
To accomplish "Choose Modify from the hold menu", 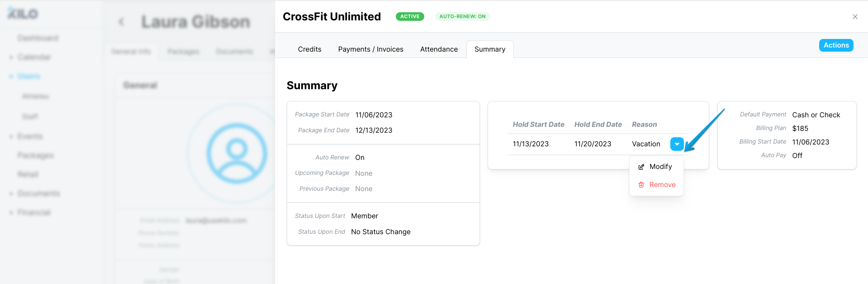I will click(656, 167).
